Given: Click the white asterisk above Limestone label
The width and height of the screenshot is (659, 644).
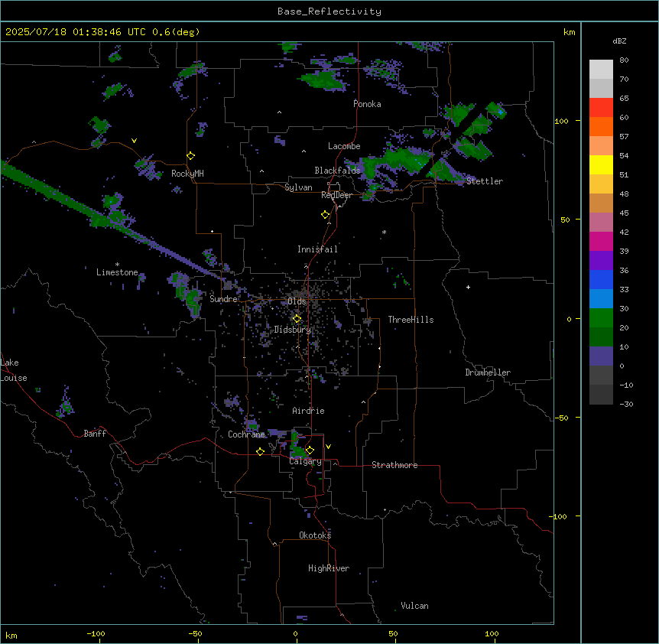Looking at the screenshot, I should (x=117, y=265).
